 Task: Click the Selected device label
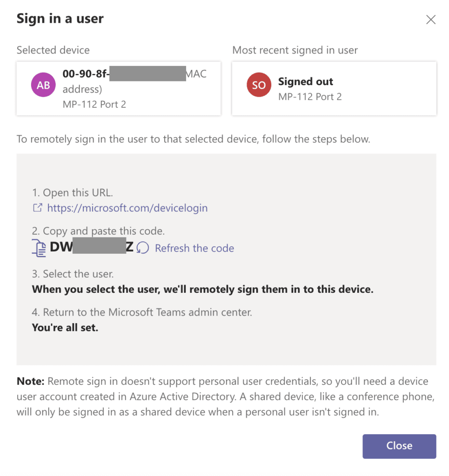coord(53,50)
